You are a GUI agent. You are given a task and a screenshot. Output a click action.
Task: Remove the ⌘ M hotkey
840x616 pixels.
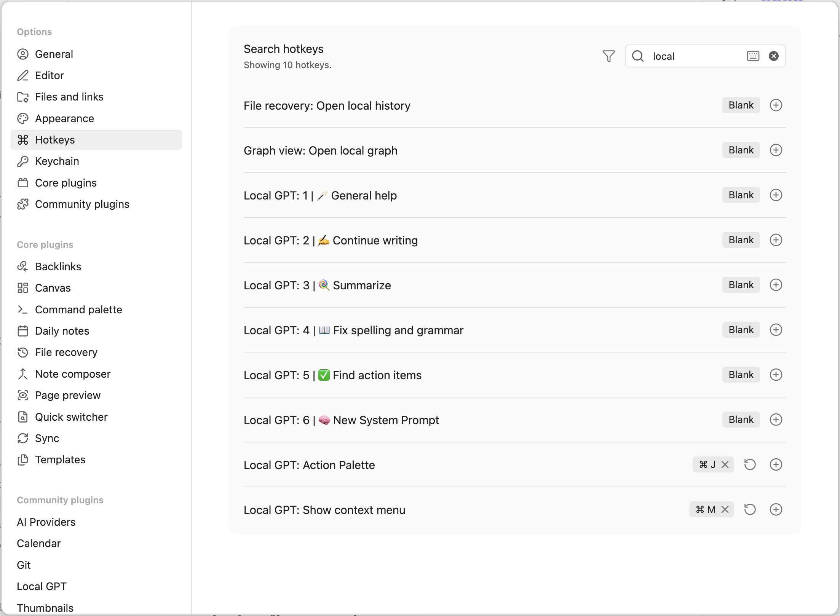point(725,509)
